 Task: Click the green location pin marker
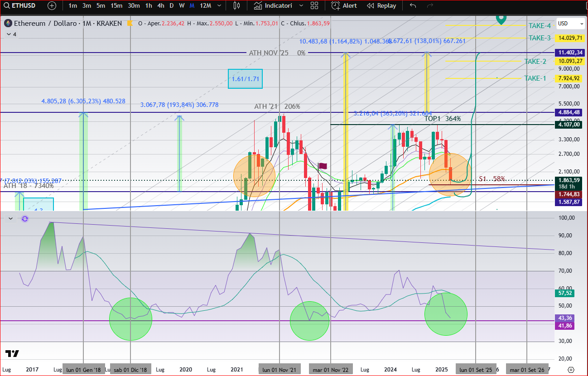tap(501, 19)
